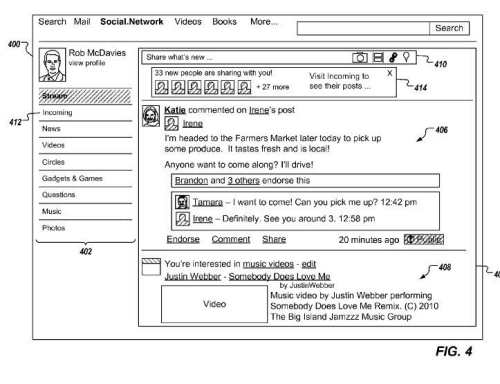Select News in the sidebar
Viewport: 500px width, 384px height.
pos(85,129)
